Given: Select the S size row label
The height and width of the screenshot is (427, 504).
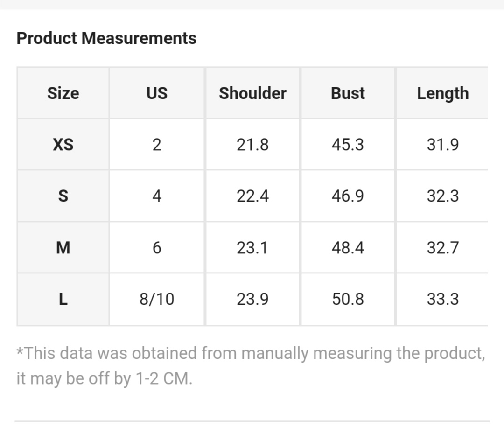Looking at the screenshot, I should (63, 196).
